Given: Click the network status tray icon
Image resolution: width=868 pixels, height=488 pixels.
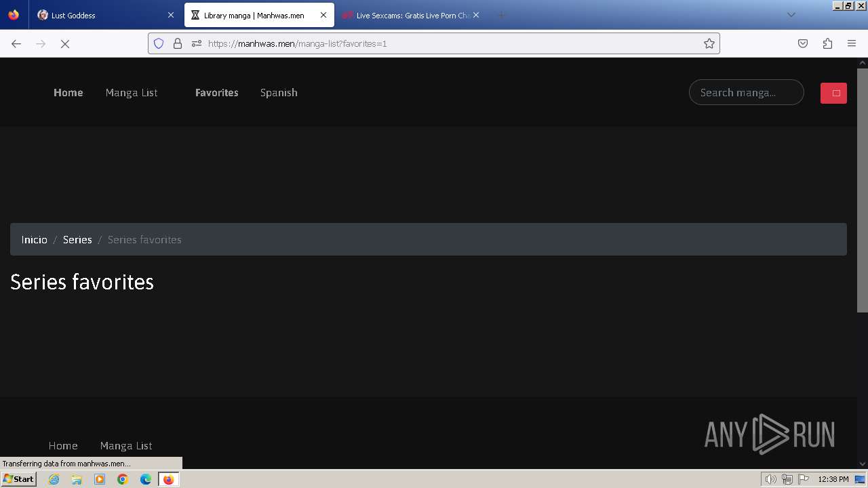Looking at the screenshot, I should coord(787,479).
